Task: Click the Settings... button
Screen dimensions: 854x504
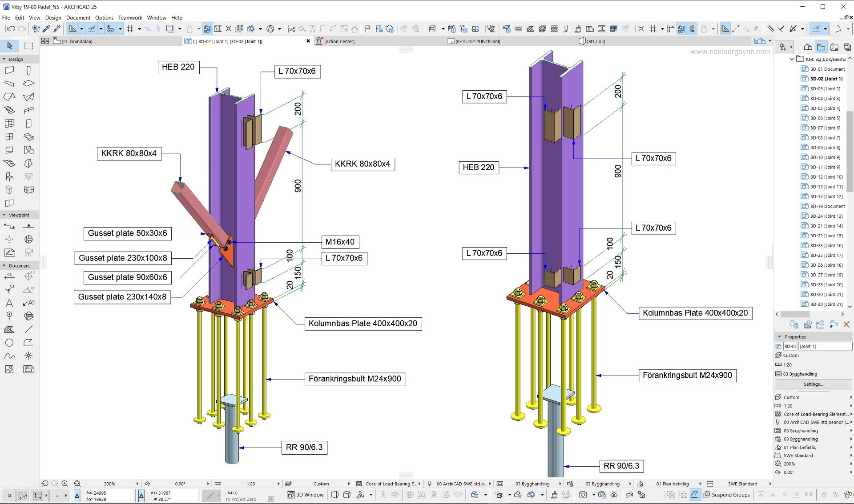Action: tap(813, 384)
